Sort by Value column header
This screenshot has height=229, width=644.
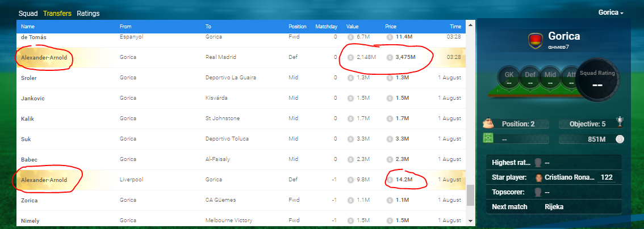353,27
